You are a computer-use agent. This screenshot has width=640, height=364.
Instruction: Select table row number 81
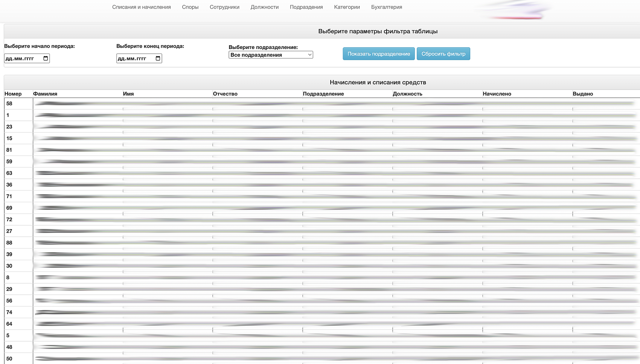[9, 150]
